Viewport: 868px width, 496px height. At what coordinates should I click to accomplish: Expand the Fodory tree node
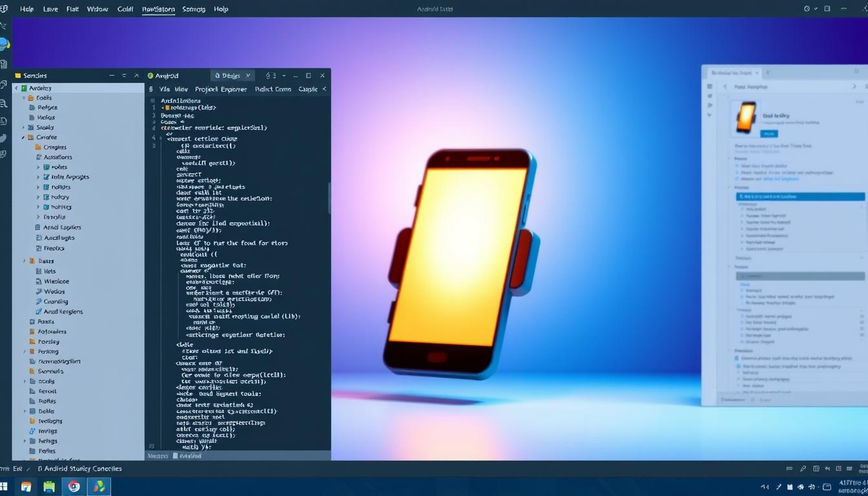coord(39,197)
